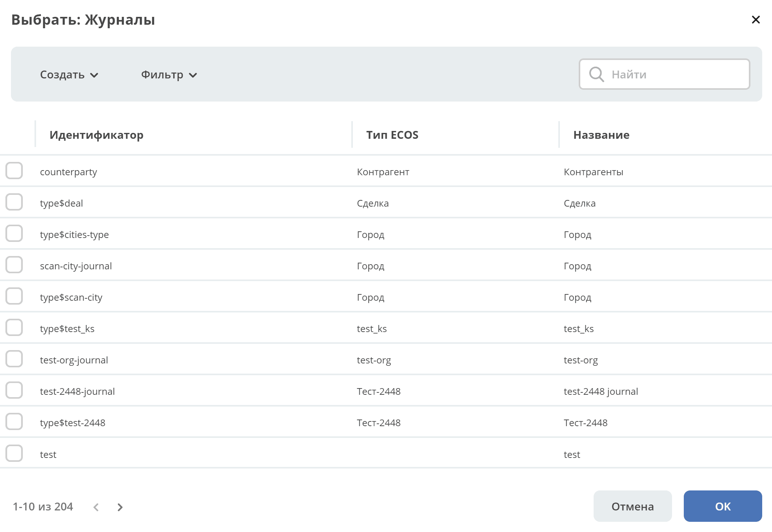Check the type$test_ks row checkbox
The width and height of the screenshot is (772, 532).
coord(14,328)
